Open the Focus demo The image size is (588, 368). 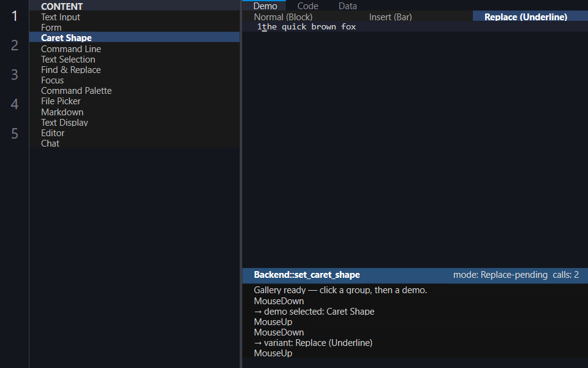pos(134,80)
